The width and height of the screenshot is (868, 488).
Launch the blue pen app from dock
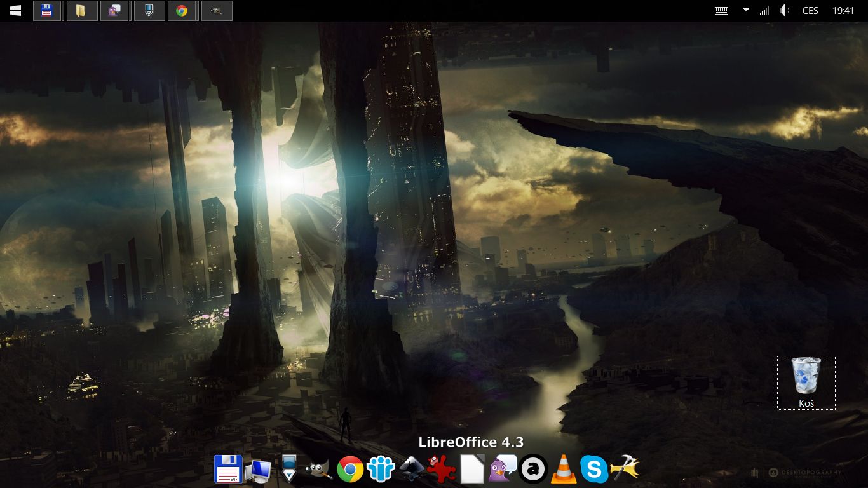289,470
